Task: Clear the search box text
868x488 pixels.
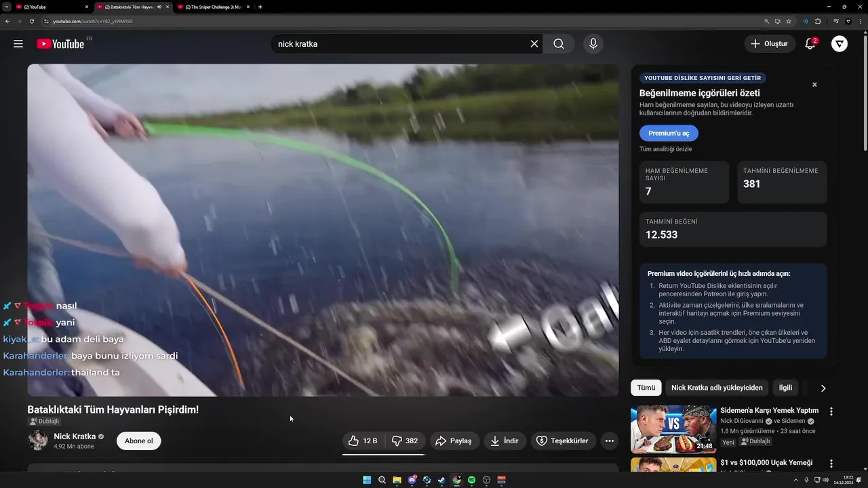Action: 534,44
